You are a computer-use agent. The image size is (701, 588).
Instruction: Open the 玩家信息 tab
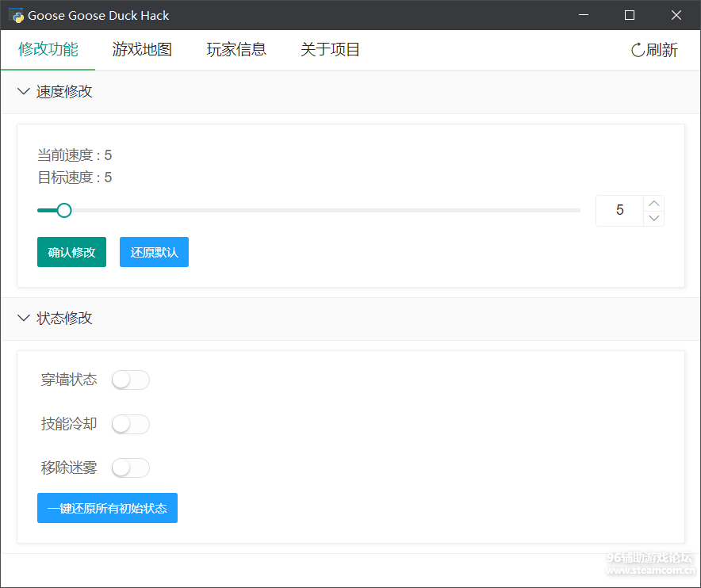tap(236, 50)
